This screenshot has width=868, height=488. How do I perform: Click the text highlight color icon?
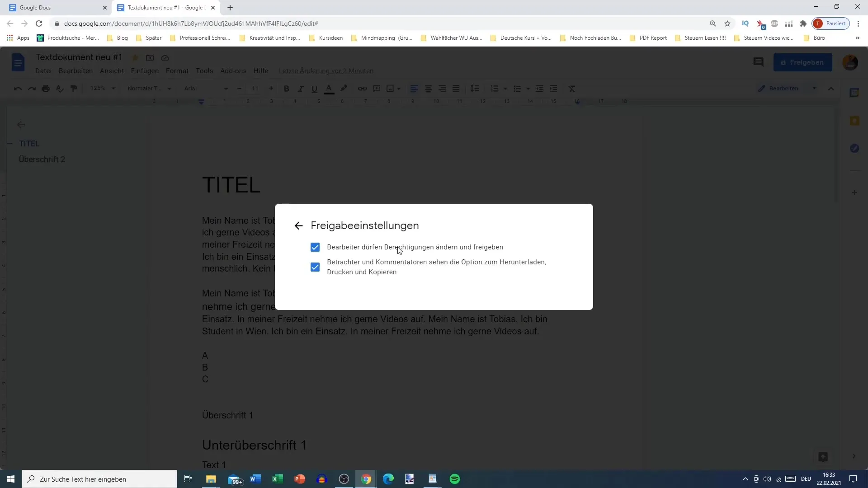pos(344,88)
